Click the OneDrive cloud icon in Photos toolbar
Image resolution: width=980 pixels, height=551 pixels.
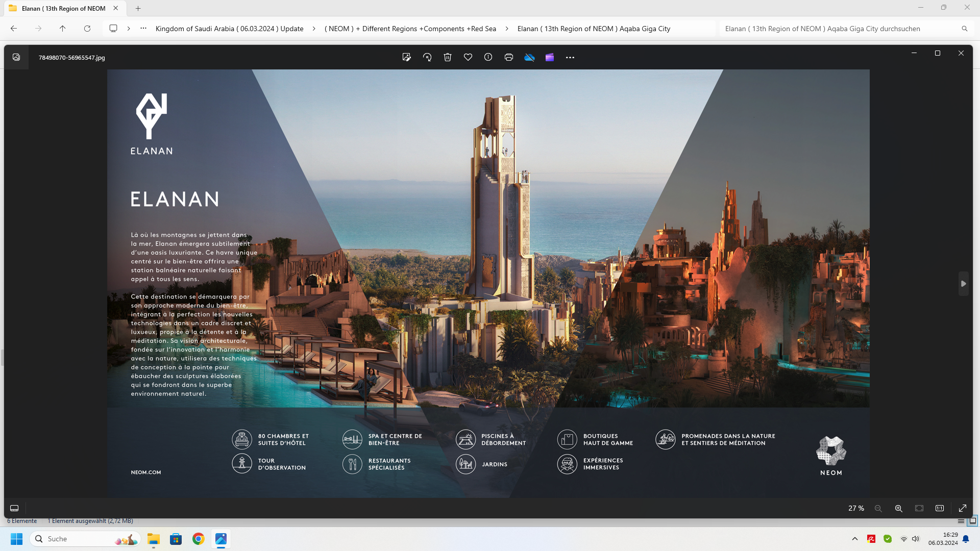tap(529, 57)
